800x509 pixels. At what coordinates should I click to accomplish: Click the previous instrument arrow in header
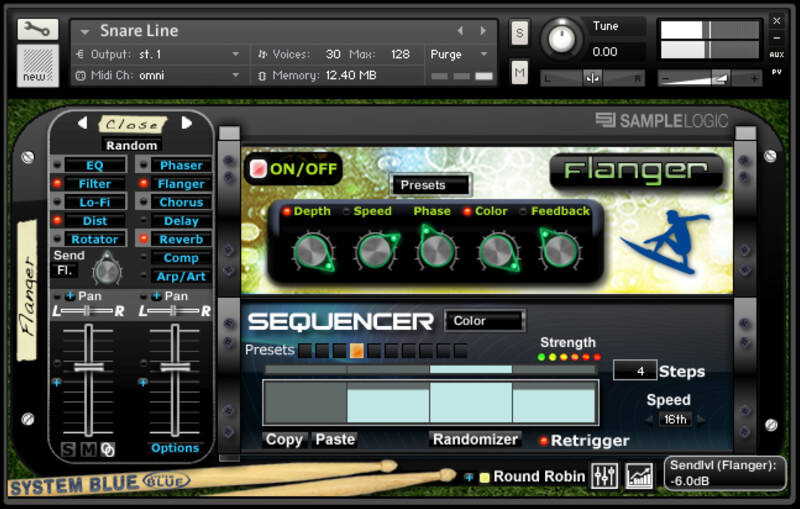(460, 31)
